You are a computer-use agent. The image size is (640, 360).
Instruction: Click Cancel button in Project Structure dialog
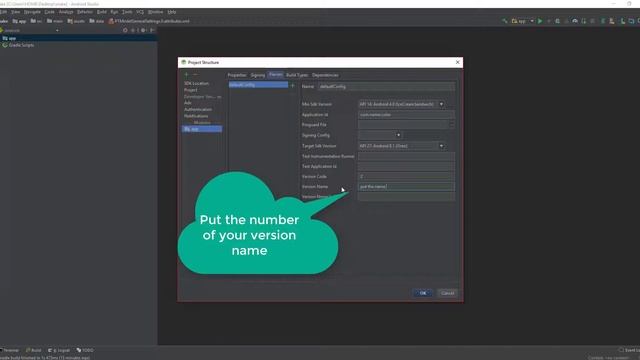coord(447,293)
